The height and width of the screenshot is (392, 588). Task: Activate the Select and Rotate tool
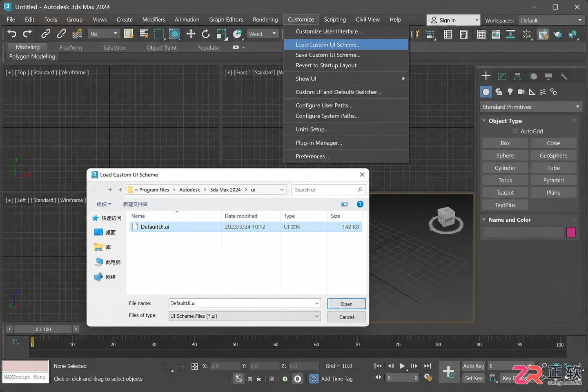pyautogui.click(x=206, y=34)
